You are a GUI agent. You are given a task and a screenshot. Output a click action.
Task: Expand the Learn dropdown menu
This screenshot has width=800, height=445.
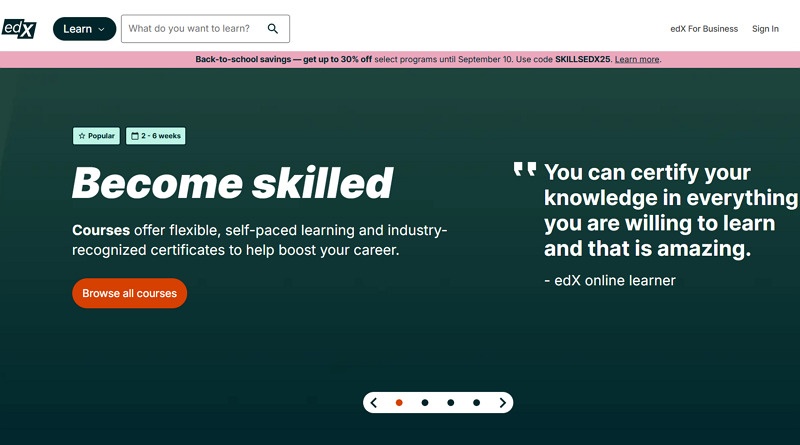point(84,29)
